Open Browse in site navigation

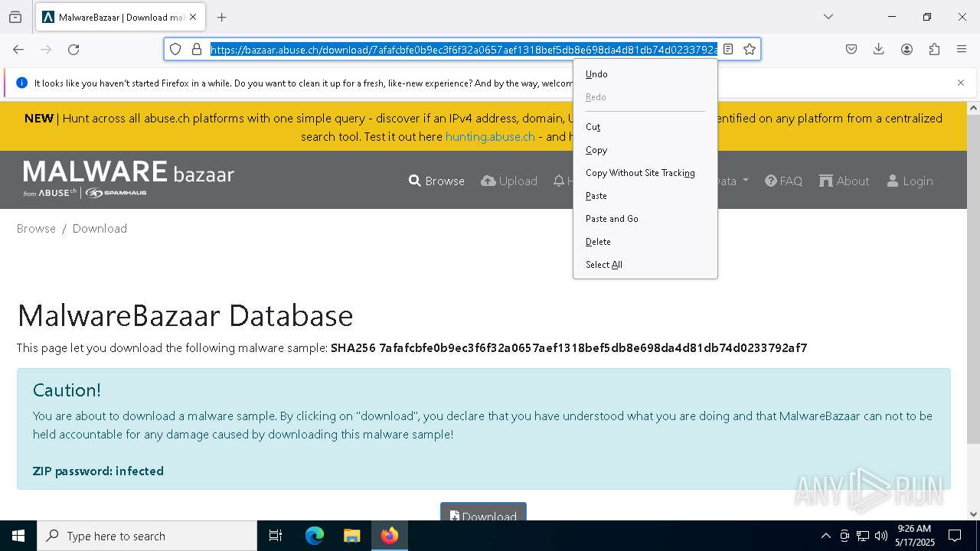[436, 181]
